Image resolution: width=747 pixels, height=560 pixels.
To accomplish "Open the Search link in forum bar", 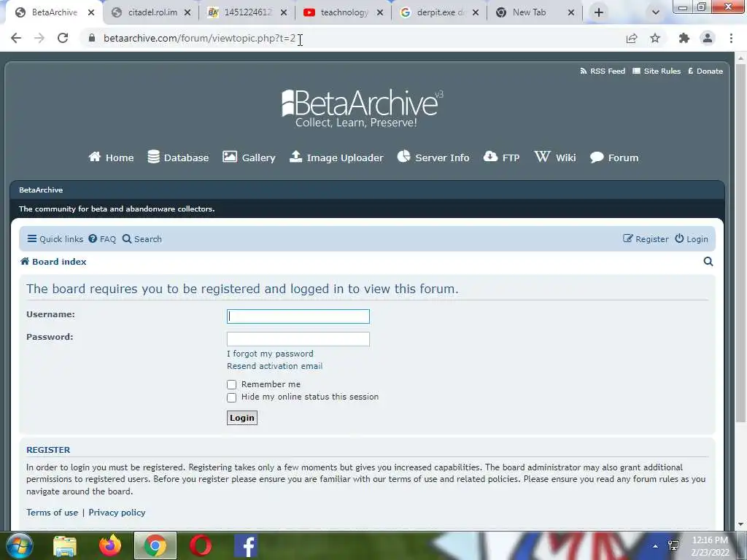I will coord(142,239).
